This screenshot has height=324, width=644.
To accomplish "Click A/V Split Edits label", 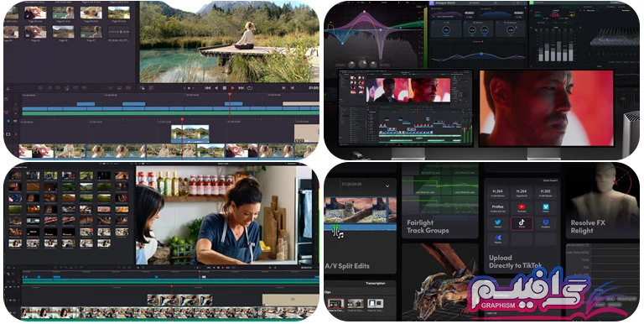I will 347,266.
